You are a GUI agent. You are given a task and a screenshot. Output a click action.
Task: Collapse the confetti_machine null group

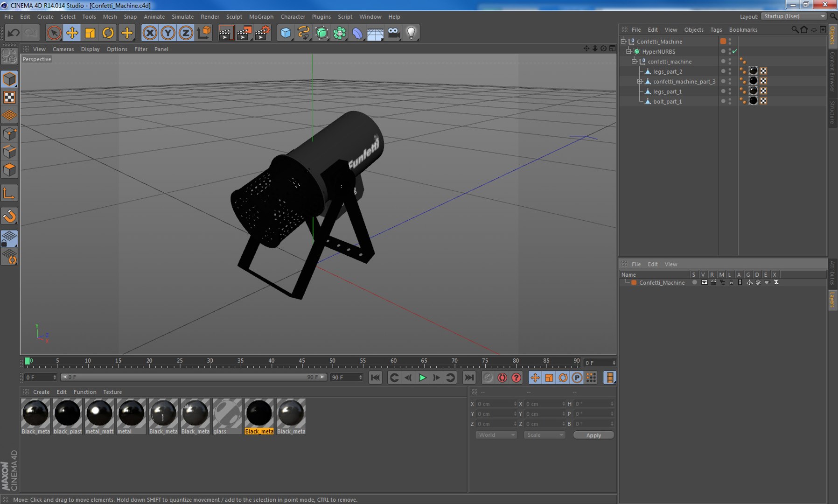(635, 61)
